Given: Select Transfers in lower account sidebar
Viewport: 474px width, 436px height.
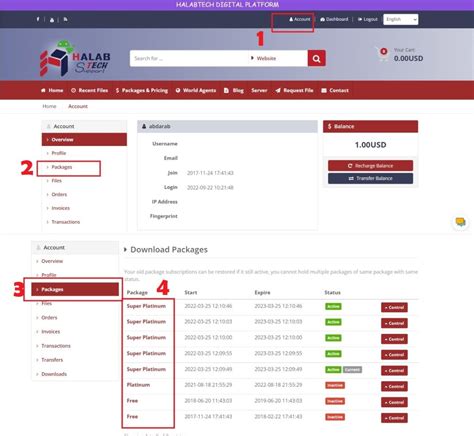Looking at the screenshot, I should [52, 360].
